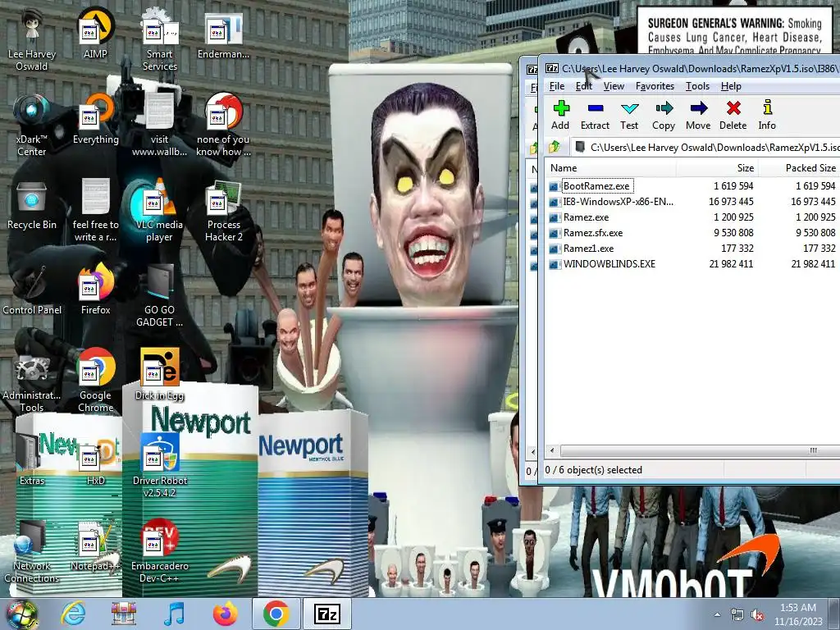Screen dimensions: 840x630
Task: Open xDark Center desktop icon
Action: point(32,126)
